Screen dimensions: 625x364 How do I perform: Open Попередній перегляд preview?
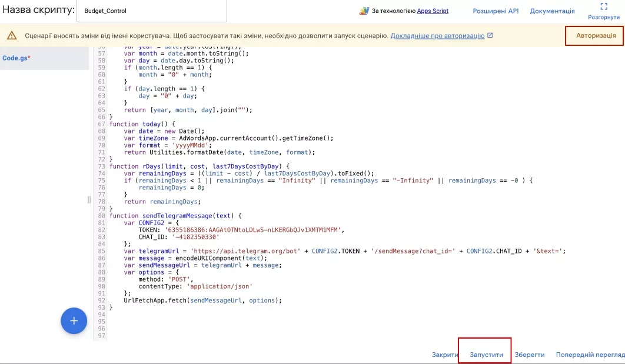coord(590,355)
